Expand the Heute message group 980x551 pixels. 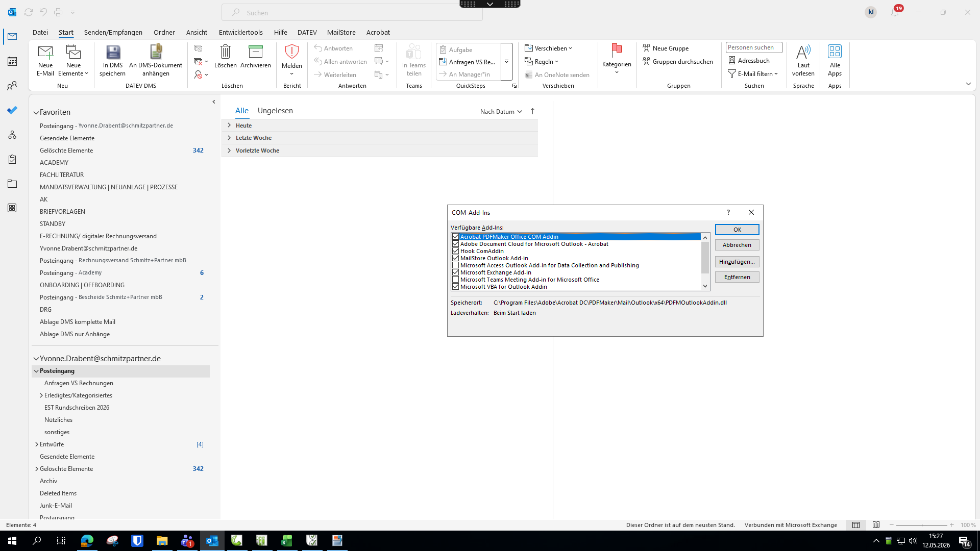point(229,126)
